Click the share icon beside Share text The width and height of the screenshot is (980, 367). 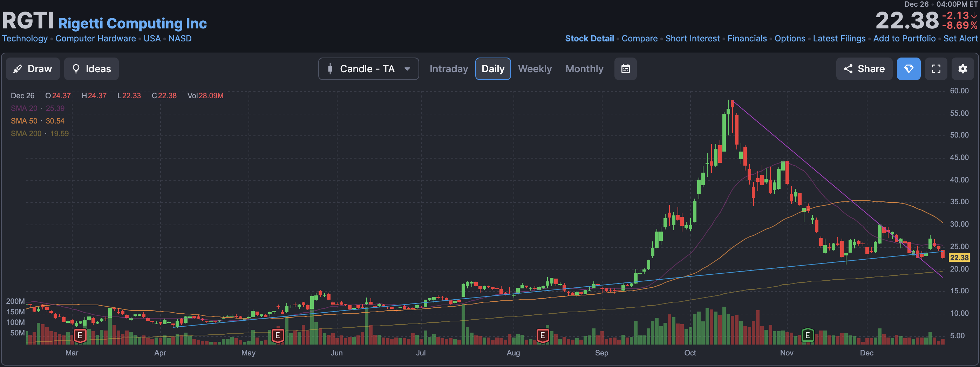tap(848, 69)
